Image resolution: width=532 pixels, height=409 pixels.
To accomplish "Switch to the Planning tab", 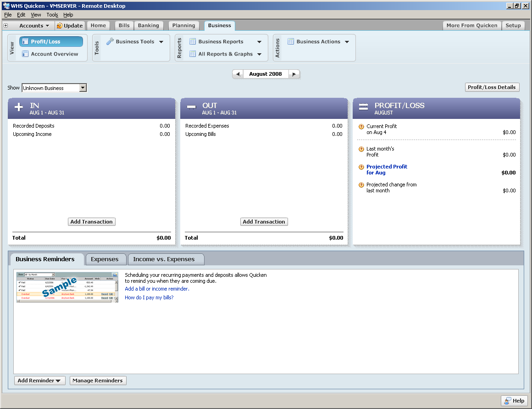I will click(183, 26).
